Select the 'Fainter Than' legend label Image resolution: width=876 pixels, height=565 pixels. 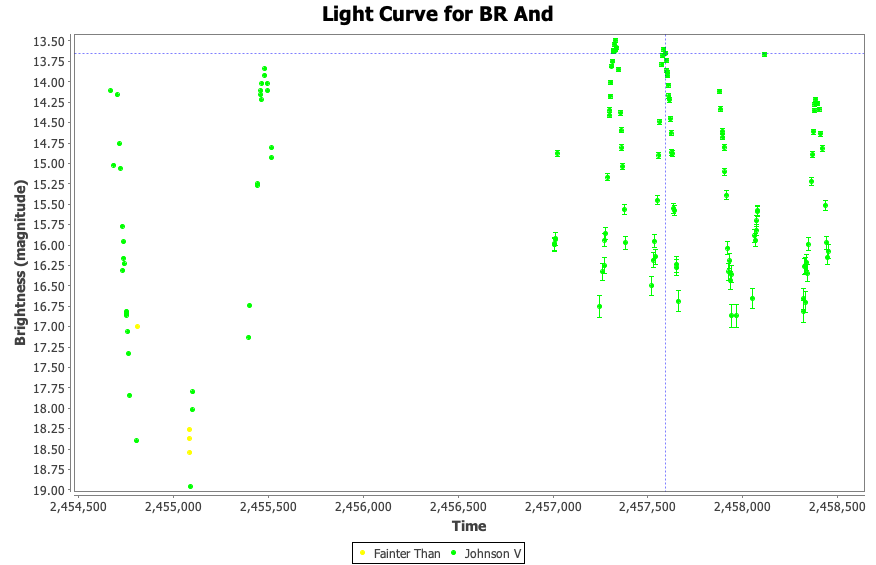click(407, 553)
